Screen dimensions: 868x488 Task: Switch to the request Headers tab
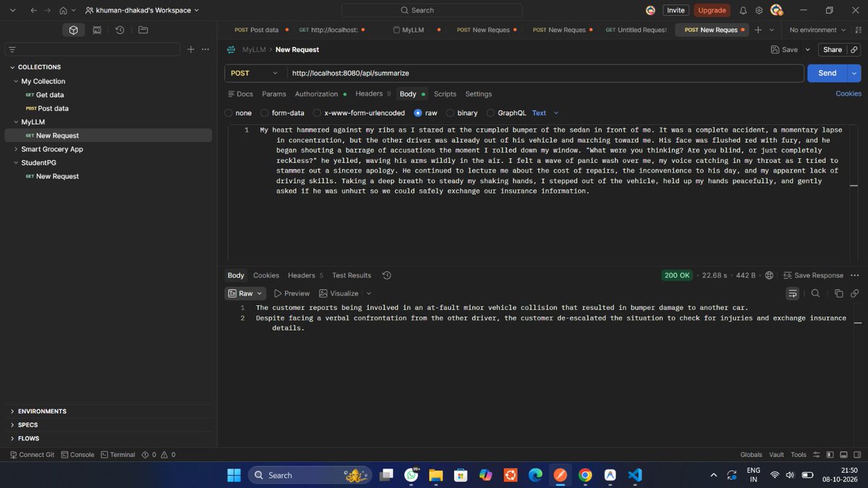point(373,94)
